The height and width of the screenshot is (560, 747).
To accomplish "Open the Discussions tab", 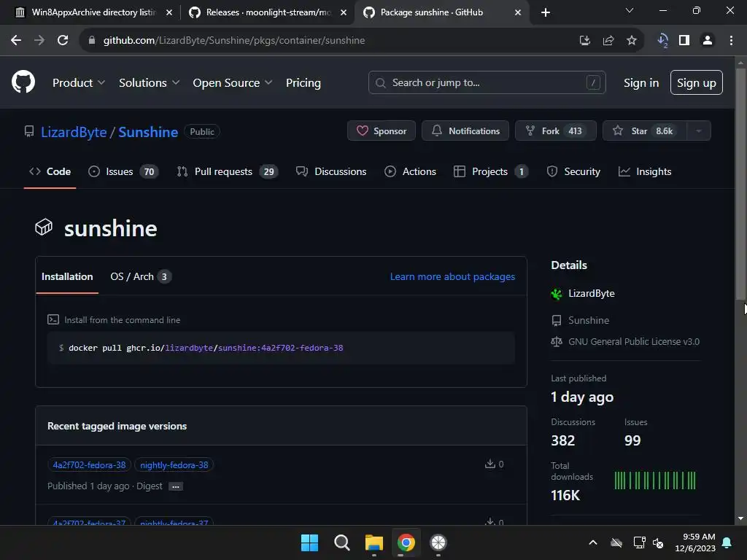I will click(331, 171).
